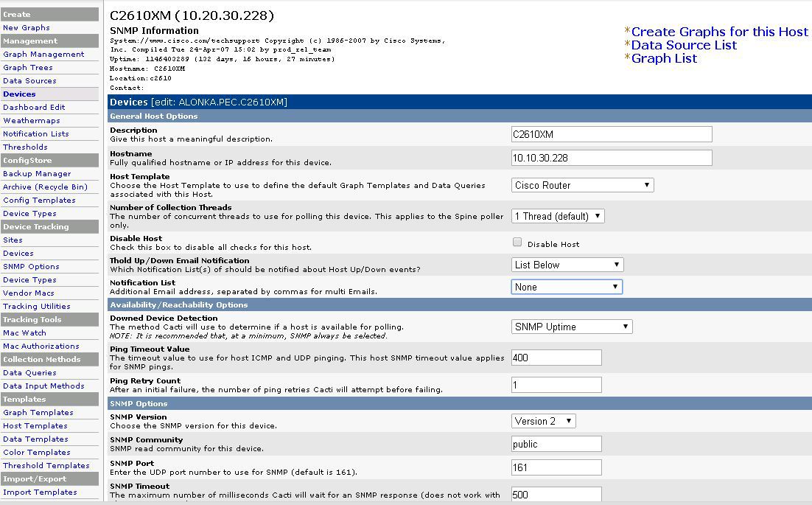Open Vendor Macs in sidebar
This screenshot has width=812, height=505.
pos(29,293)
